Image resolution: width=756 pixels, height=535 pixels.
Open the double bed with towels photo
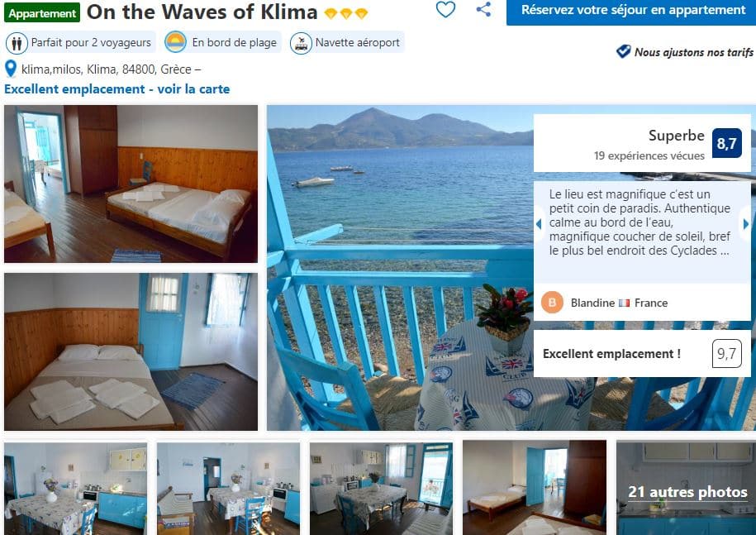131,351
